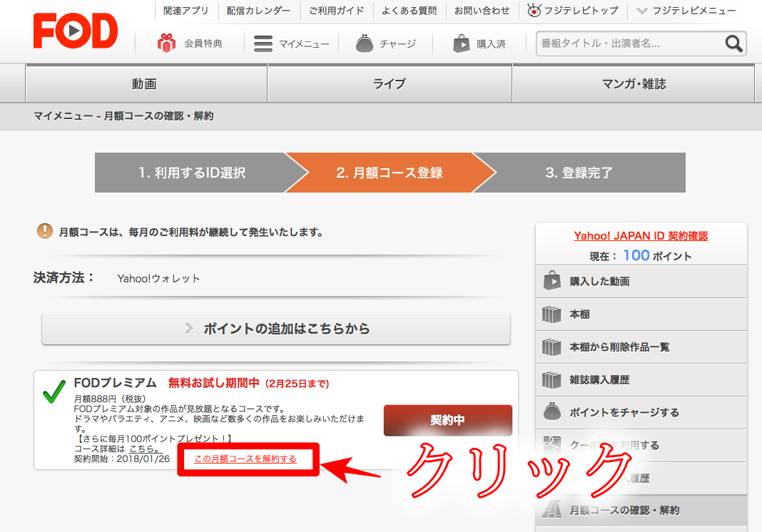Open 関連アプリ in the top menu
Screen dimensions: 762x532
(186, 10)
